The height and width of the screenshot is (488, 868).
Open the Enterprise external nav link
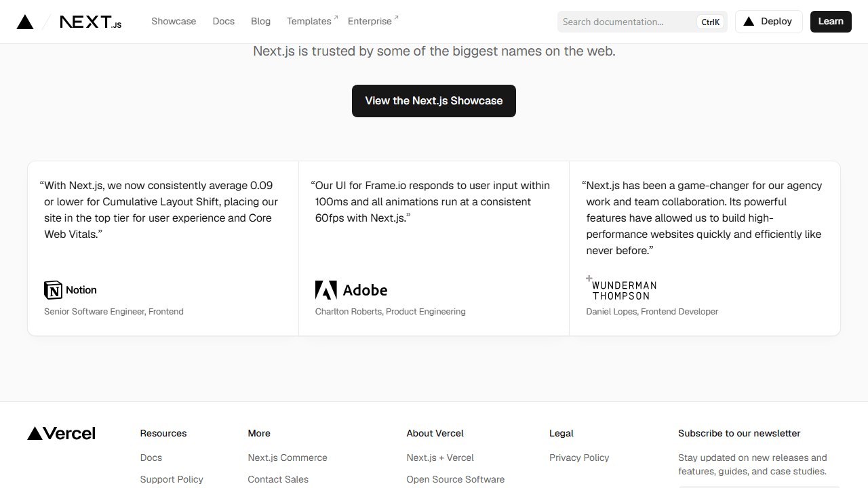[373, 21]
